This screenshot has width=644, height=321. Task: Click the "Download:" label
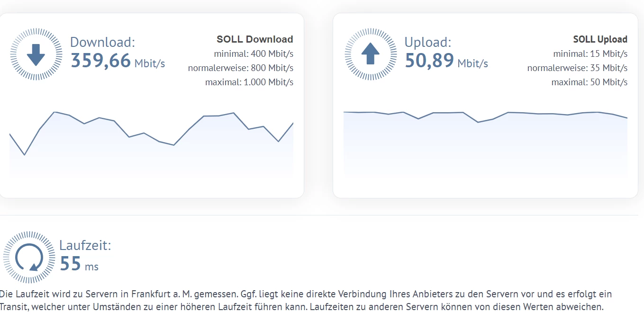coord(102,42)
